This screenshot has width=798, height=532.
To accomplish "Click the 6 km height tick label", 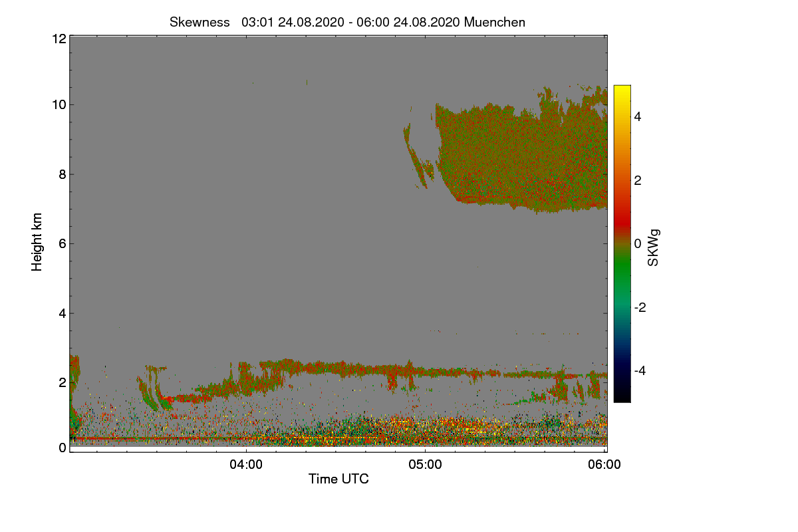I will tap(61, 243).
